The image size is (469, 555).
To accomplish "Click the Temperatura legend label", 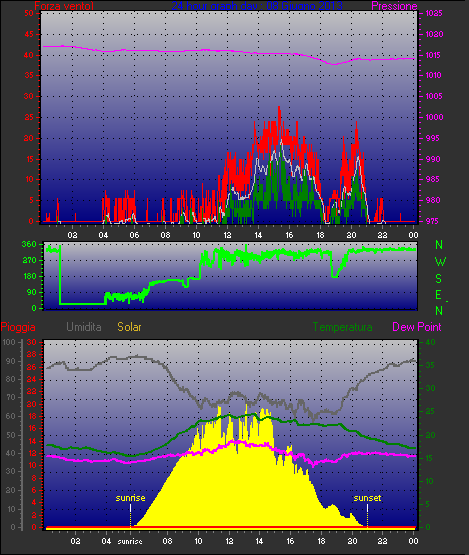I will (343, 327).
